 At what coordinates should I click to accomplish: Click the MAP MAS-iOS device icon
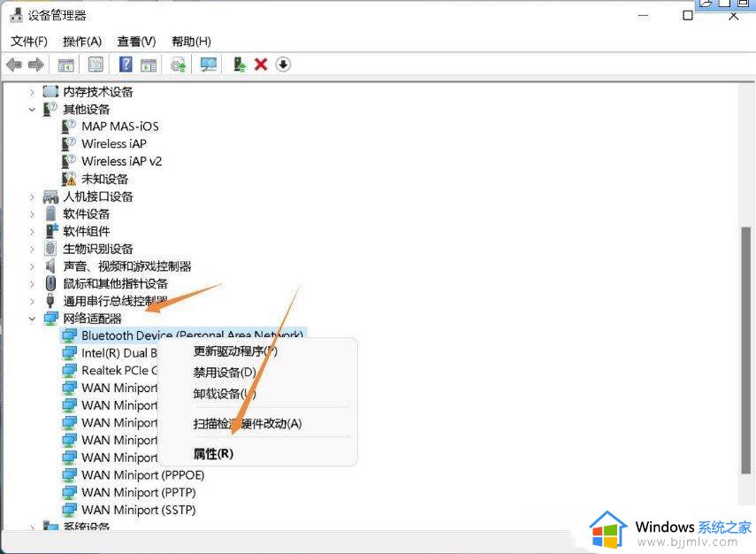[69, 127]
